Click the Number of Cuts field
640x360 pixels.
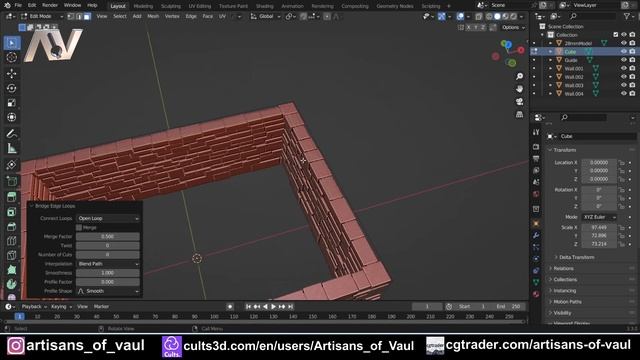(x=108, y=254)
